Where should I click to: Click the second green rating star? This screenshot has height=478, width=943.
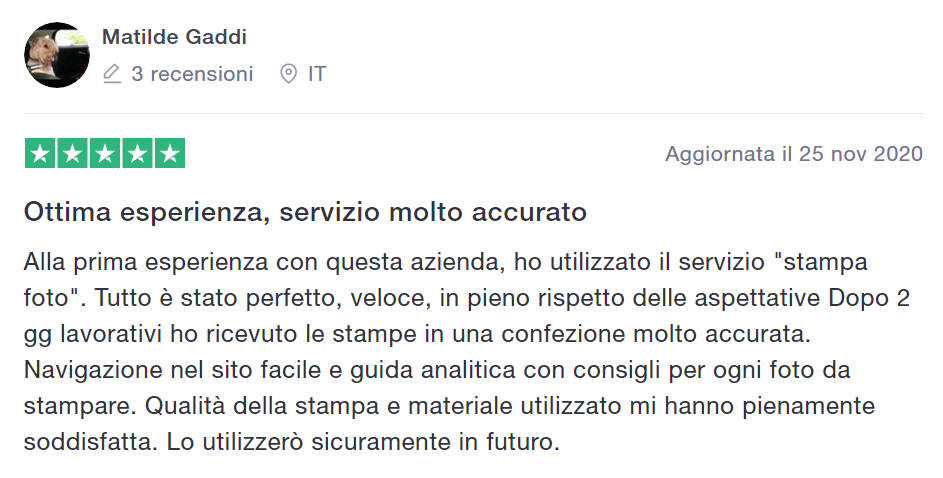(72, 153)
